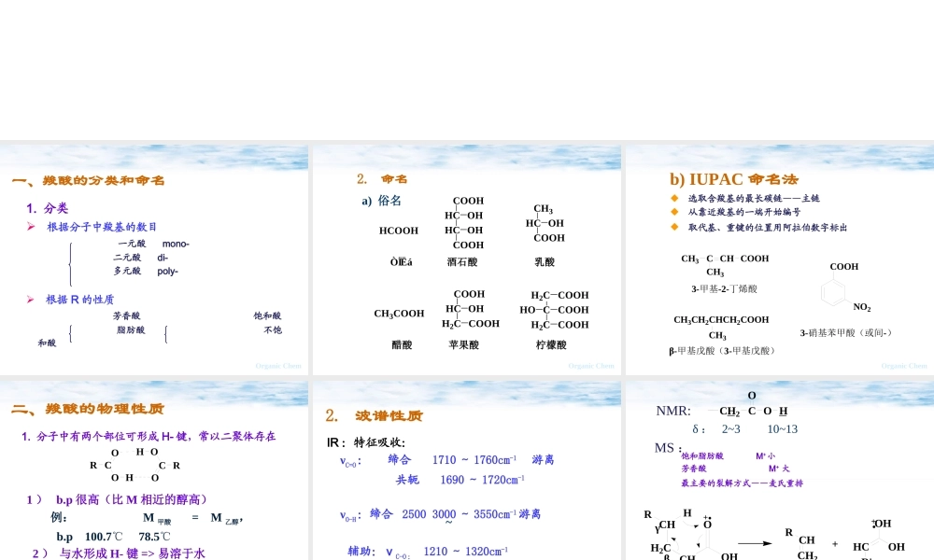The width and height of the screenshot is (934, 560).
Task: Click the Organic Chem footer link on first slide
Action: click(277, 365)
